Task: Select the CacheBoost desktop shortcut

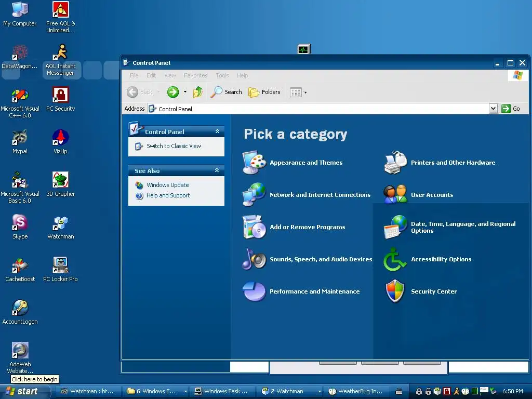Action: [x=20, y=270]
